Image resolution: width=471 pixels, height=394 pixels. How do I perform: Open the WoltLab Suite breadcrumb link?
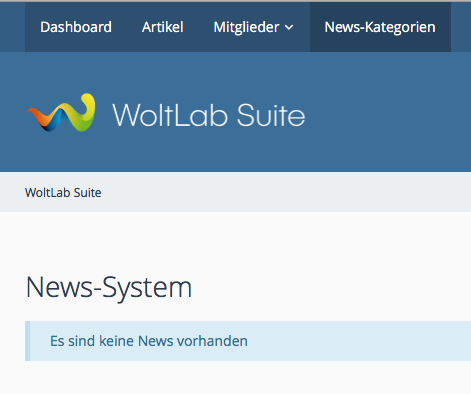(63, 193)
